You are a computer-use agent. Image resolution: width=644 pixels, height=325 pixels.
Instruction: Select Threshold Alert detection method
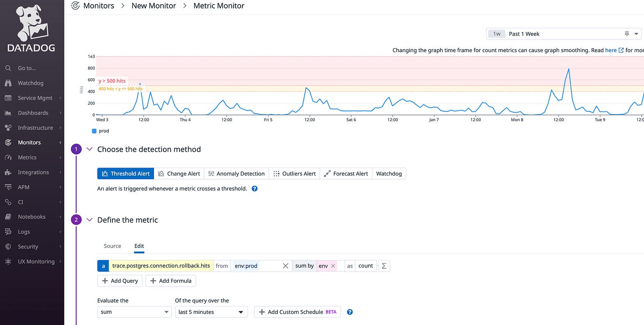pos(126,174)
